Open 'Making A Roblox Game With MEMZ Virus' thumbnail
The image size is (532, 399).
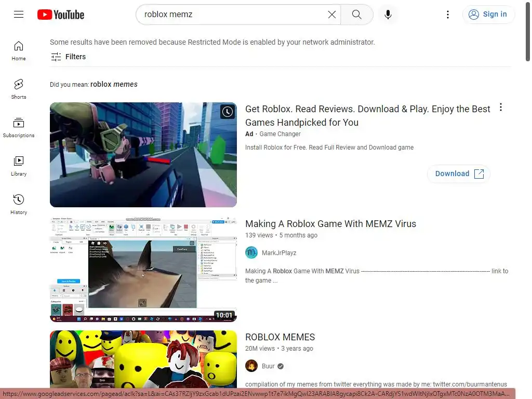pos(143,270)
